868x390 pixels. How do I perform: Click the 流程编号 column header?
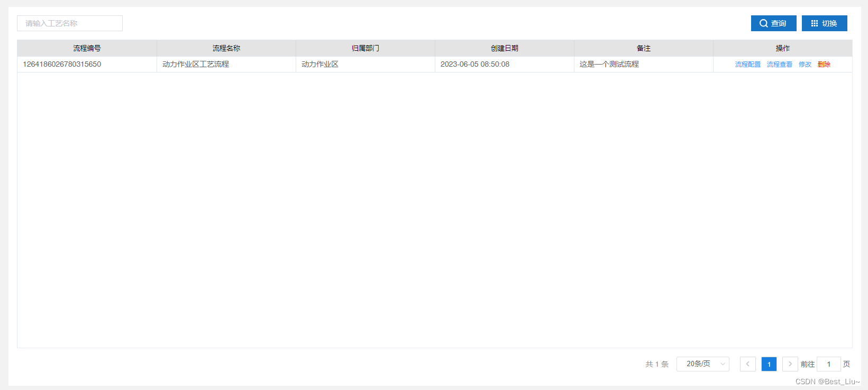(x=87, y=48)
